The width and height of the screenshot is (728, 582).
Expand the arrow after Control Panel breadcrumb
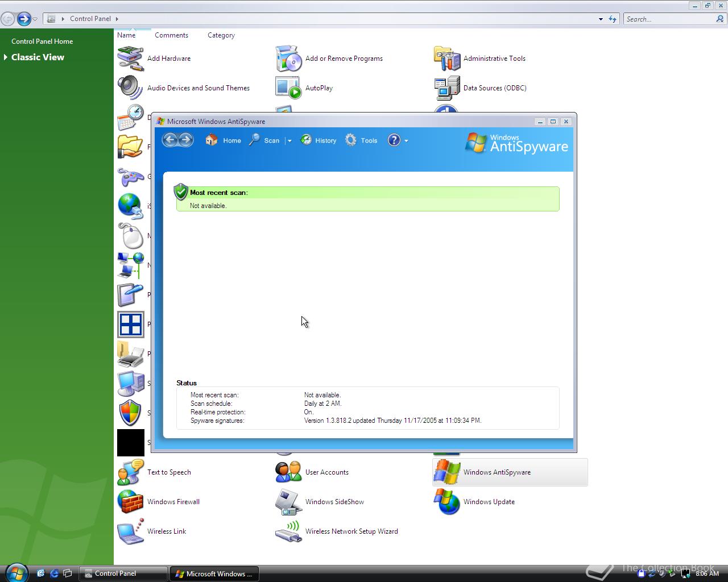tap(117, 19)
